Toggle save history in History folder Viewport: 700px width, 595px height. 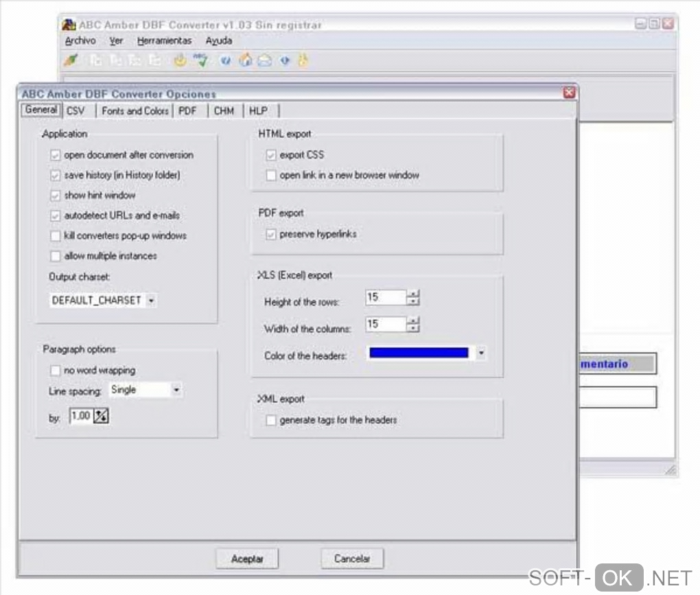(55, 176)
